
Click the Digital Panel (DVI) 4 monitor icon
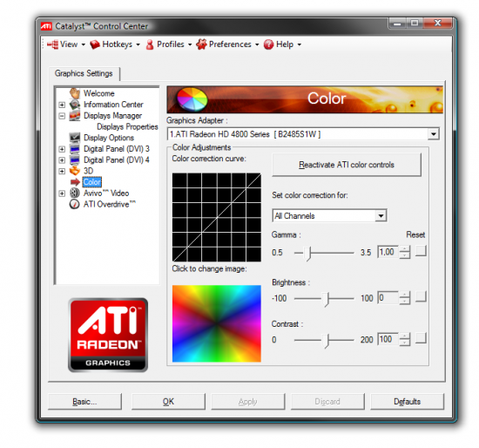coord(75,160)
